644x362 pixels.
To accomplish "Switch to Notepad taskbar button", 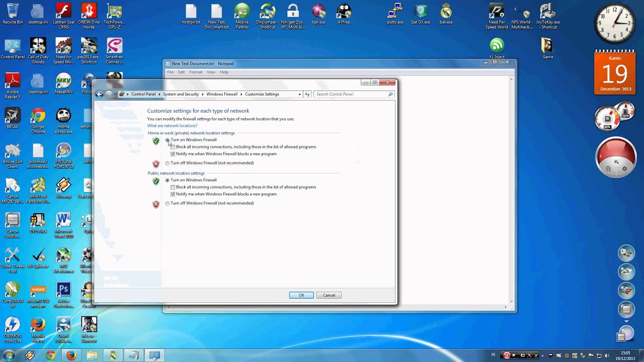I will 133,355.
